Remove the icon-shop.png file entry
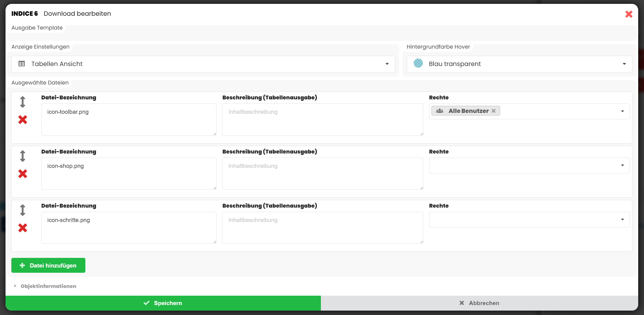Image resolution: width=644 pixels, height=315 pixels. point(23,174)
